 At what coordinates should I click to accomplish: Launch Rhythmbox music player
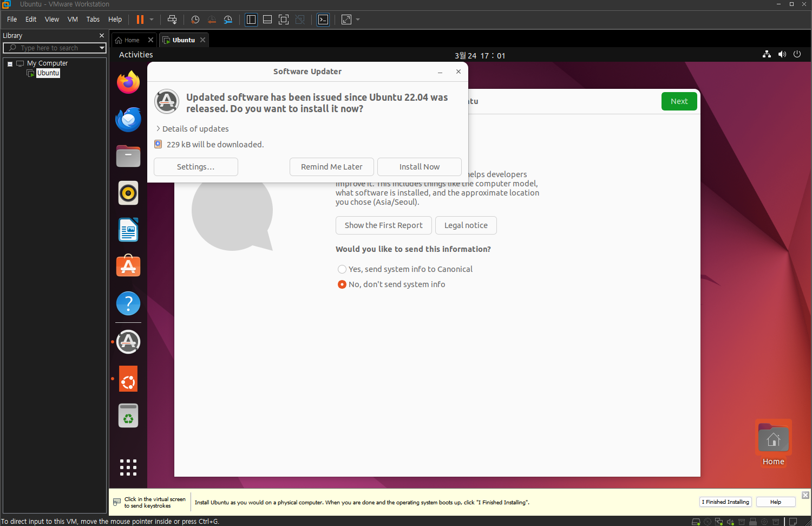(x=128, y=193)
